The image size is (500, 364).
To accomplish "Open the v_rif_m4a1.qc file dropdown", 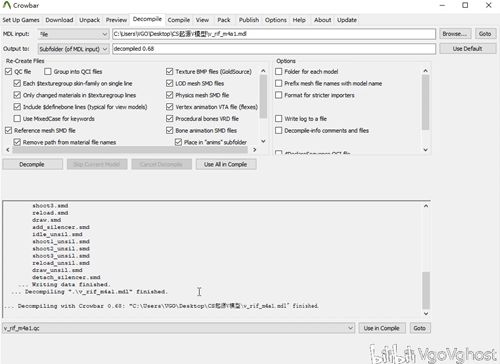I will click(x=178, y=328).
